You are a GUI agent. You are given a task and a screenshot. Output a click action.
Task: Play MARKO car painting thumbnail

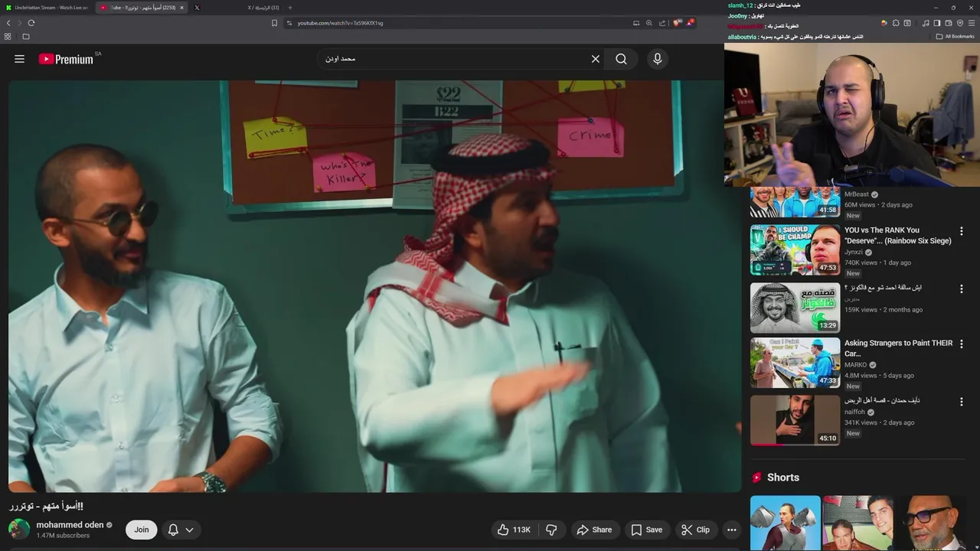(x=795, y=363)
